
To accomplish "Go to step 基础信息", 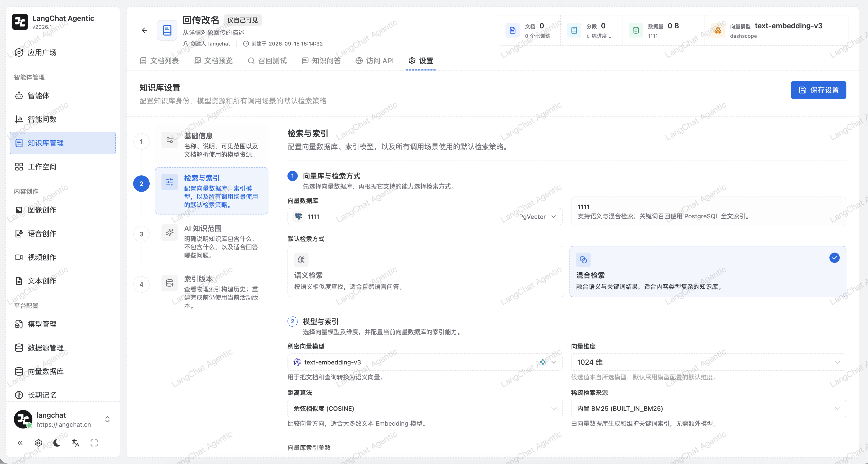I will coord(212,145).
